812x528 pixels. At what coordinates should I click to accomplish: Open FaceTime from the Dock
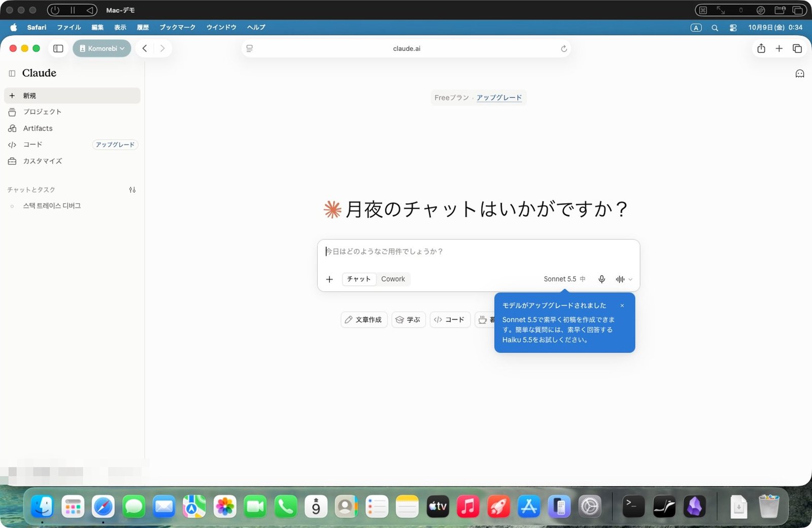click(x=255, y=506)
